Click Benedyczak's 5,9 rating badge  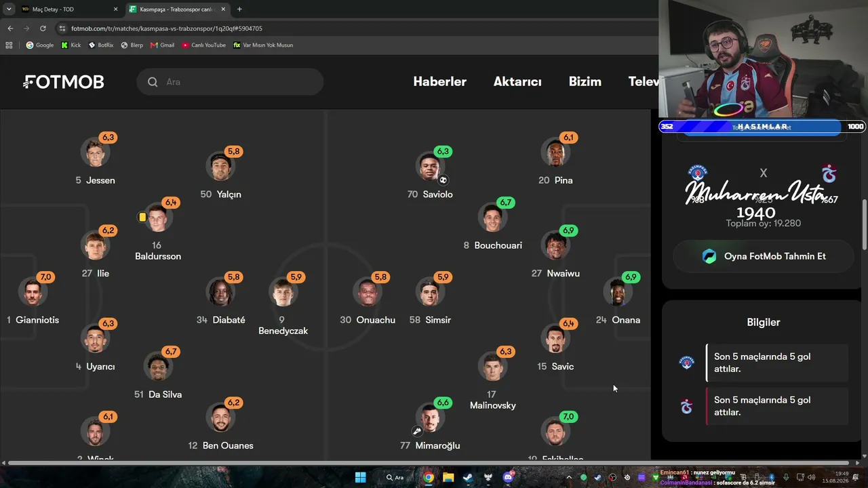click(x=296, y=277)
